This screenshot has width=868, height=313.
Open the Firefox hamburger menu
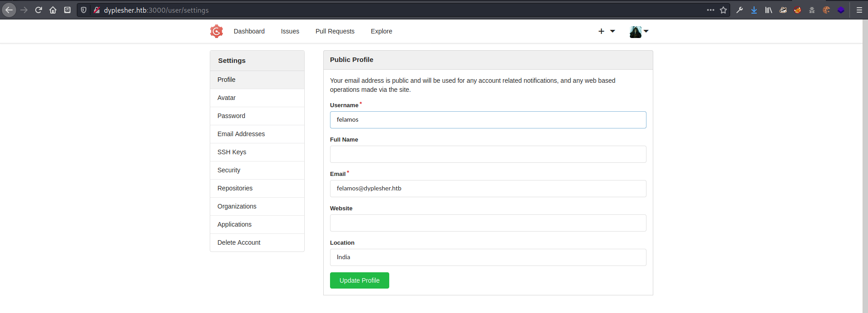[859, 10]
